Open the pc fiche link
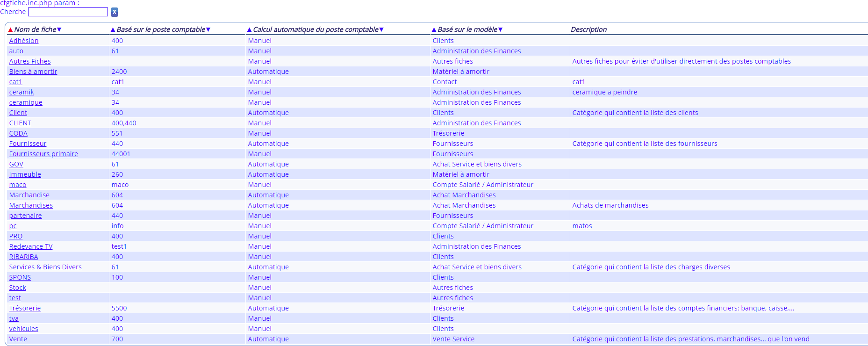The height and width of the screenshot is (346, 868). [x=13, y=226]
